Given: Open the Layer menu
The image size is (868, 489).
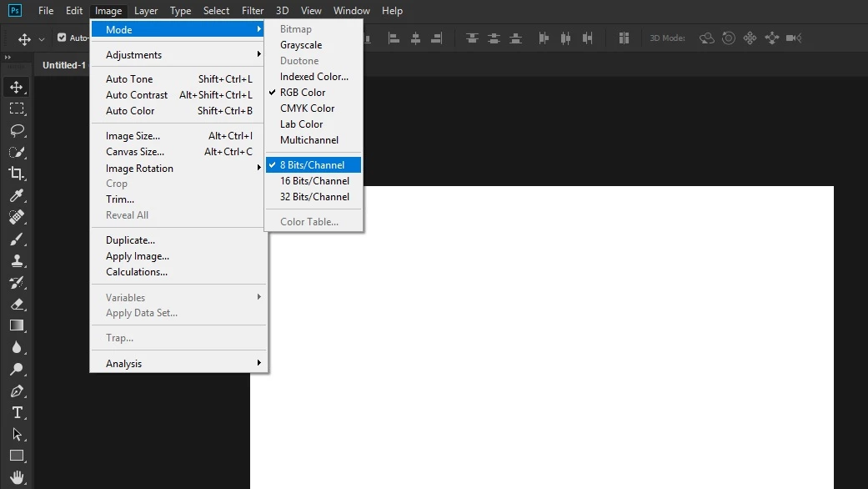Looking at the screenshot, I should coord(146,11).
